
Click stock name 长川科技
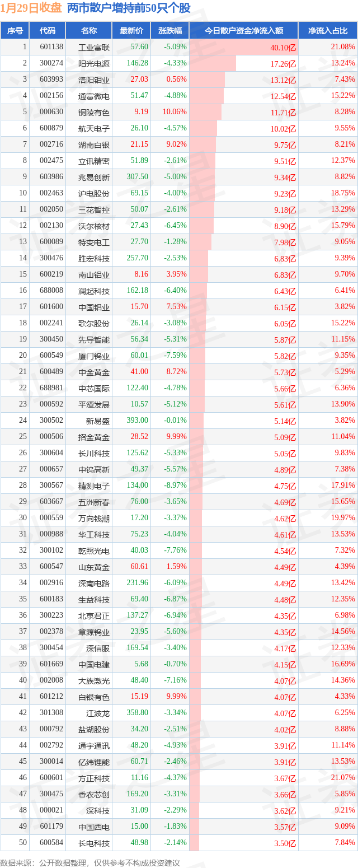pyautogui.click(x=94, y=453)
